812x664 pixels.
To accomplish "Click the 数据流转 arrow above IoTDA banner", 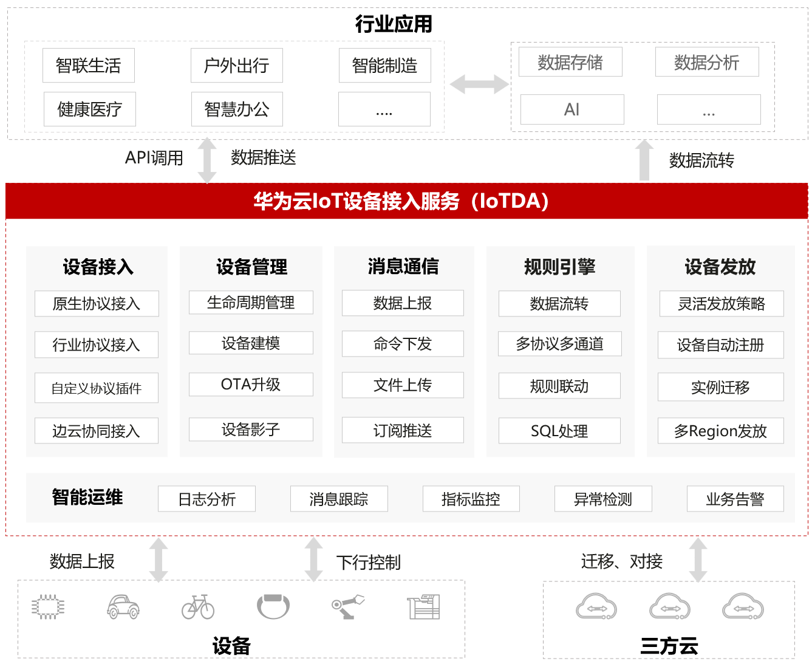I will (x=644, y=161).
